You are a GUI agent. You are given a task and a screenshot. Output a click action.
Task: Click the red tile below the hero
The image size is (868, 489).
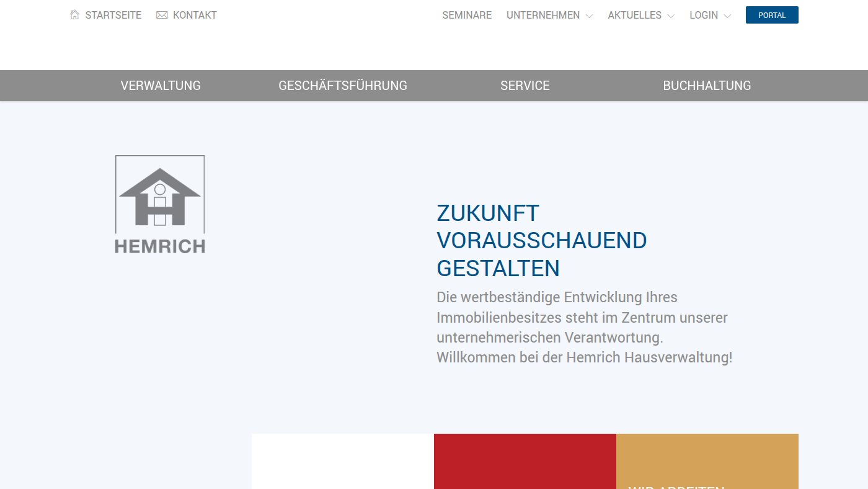tap(525, 461)
